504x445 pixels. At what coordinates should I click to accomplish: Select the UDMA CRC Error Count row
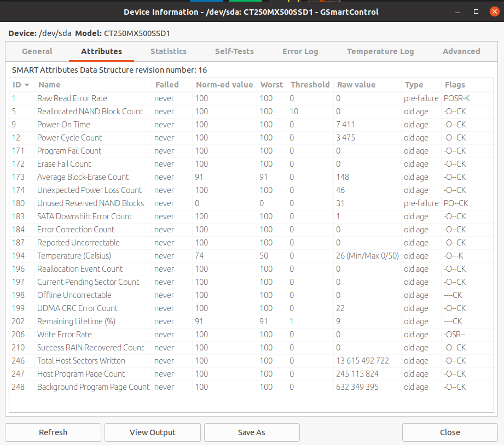(77, 308)
